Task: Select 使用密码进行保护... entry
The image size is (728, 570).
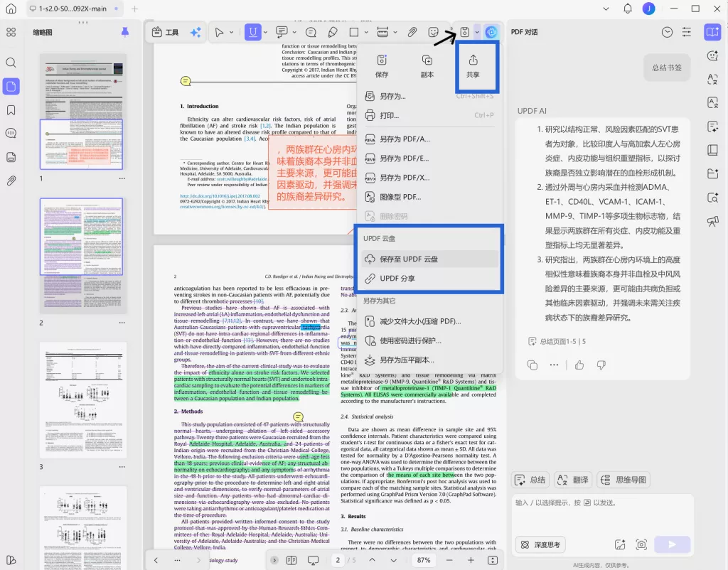Action: 430,340
